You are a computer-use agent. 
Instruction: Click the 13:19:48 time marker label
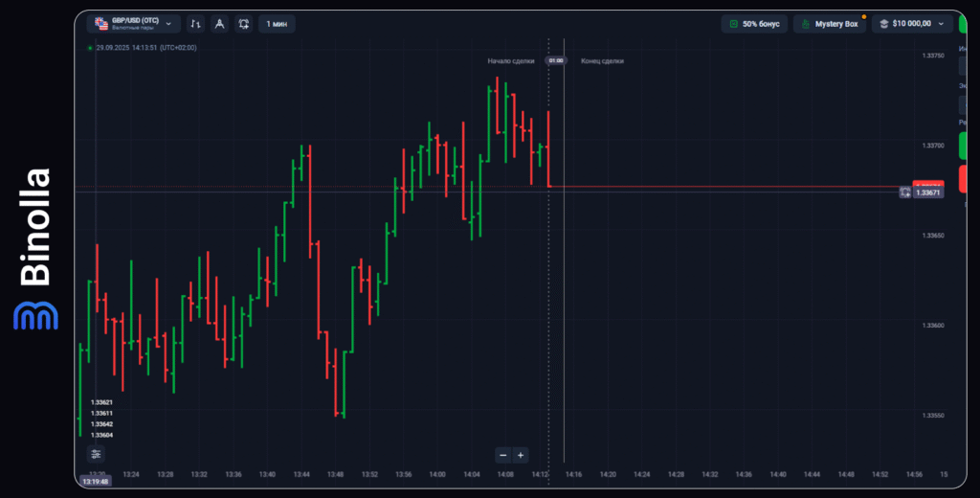pos(96,482)
